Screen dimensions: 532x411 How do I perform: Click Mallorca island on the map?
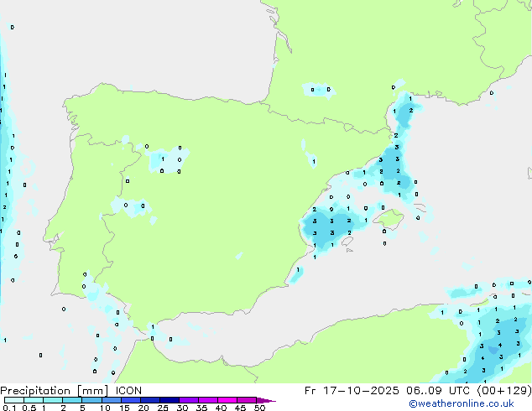point(389,219)
